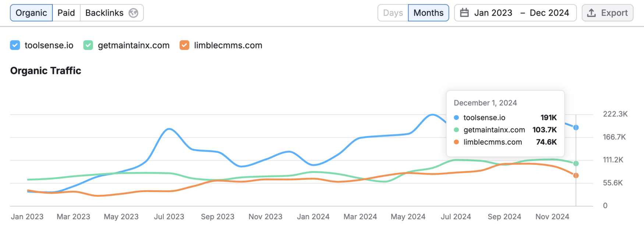
Task: Toggle the getmaintainx.com series checkbox
Action: click(x=88, y=45)
